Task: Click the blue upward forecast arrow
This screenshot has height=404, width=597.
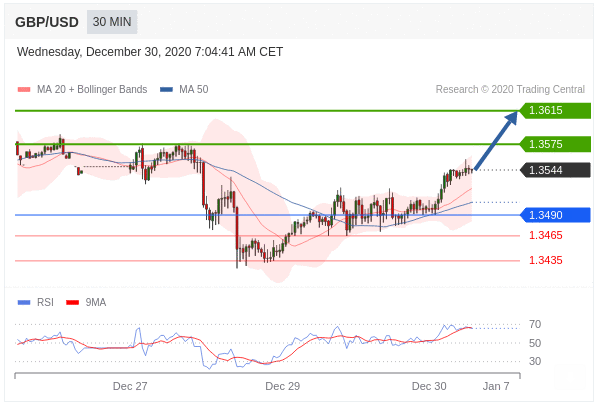Action: (496, 140)
